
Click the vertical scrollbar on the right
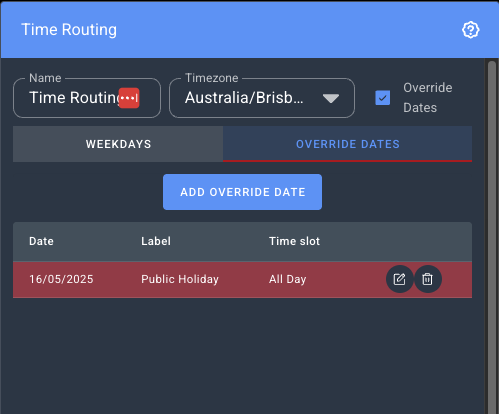492,237
